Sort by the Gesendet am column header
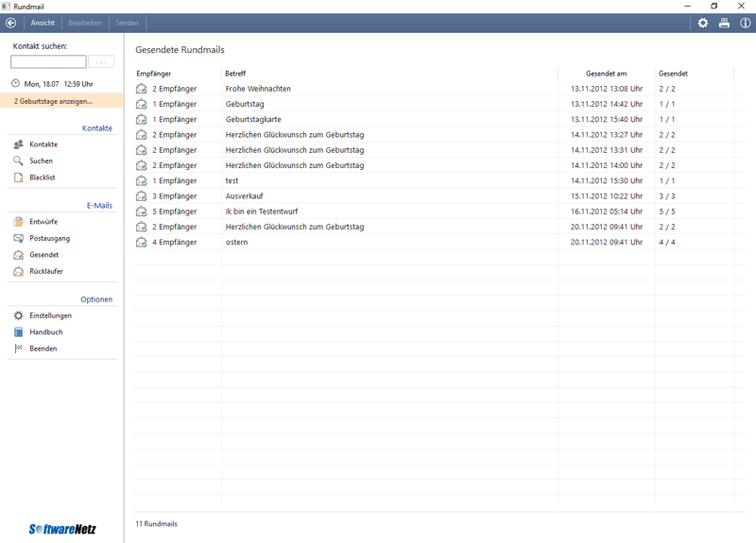 coord(606,74)
